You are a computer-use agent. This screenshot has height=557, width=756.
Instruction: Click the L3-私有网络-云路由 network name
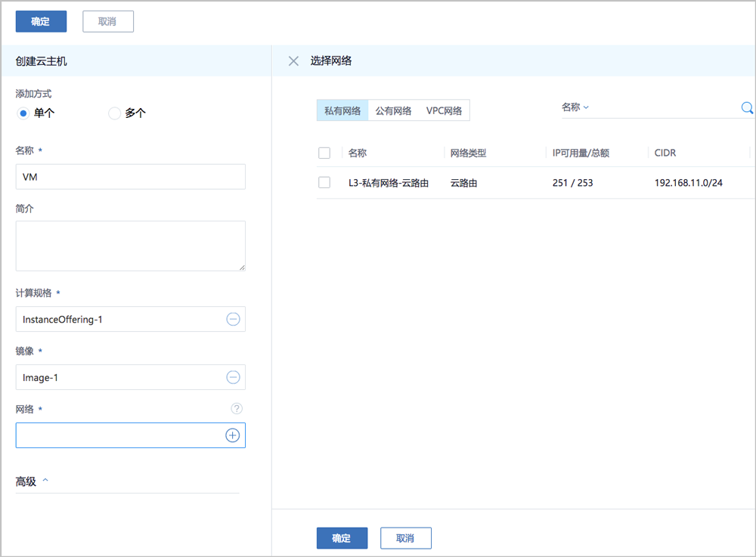(389, 183)
